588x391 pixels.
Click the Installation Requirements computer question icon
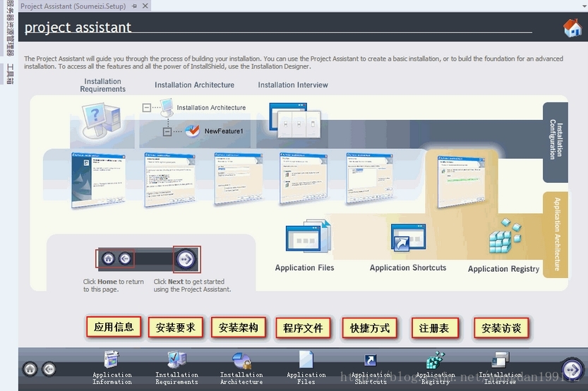pos(100,122)
